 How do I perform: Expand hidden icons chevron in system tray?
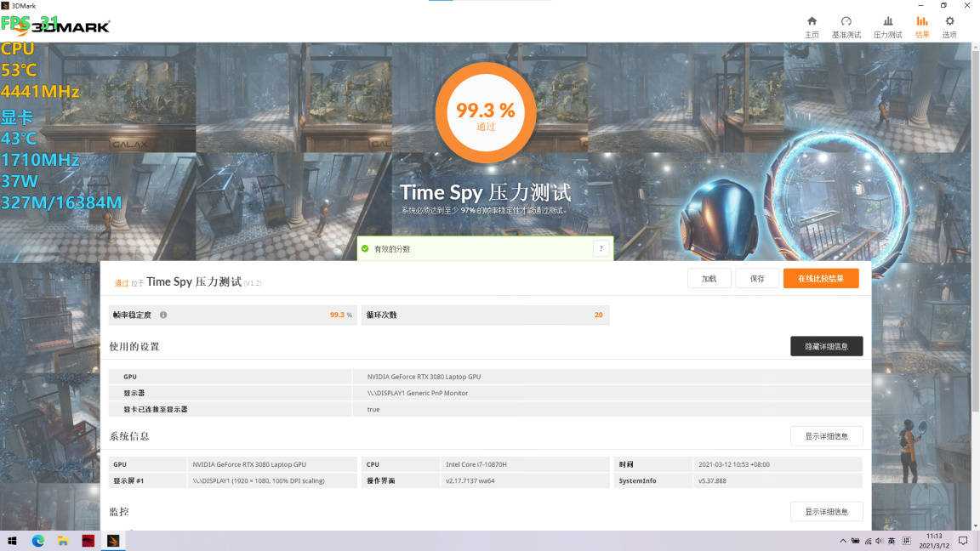tap(842, 541)
